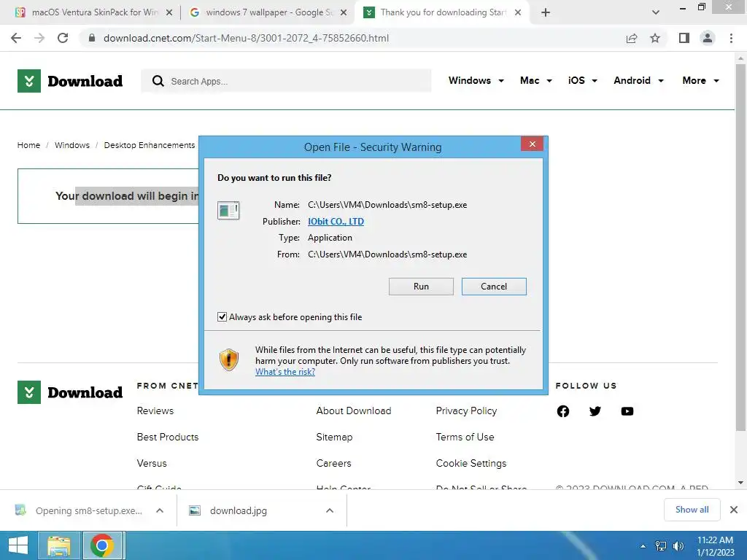Click the network tray icon

661,546
